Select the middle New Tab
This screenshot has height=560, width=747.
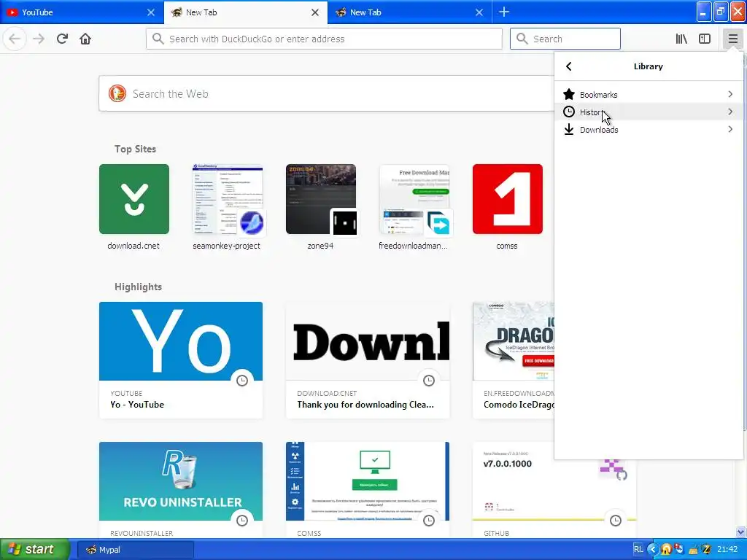[x=245, y=12]
